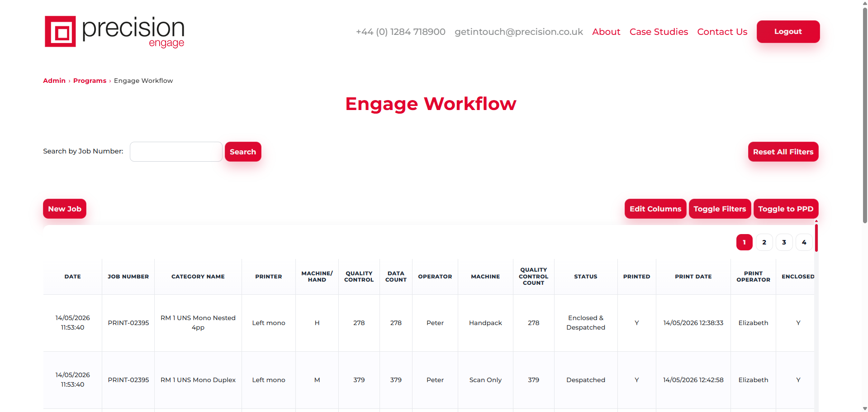Click the Logout button
The height and width of the screenshot is (412, 868).
tap(788, 32)
